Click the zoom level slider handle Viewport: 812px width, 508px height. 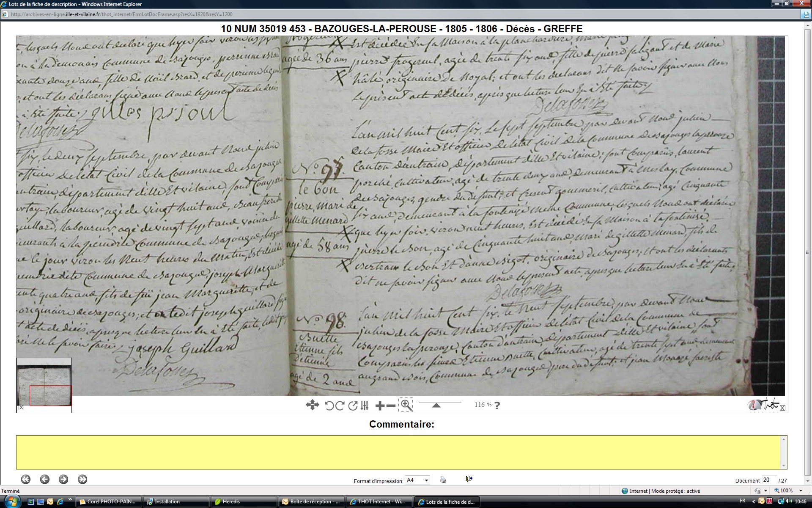click(x=436, y=405)
